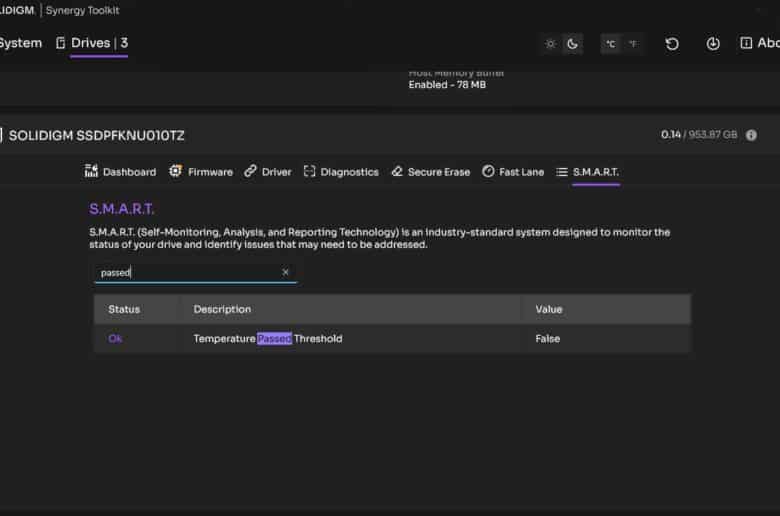
Task: Open the Fast Lane tab
Action: [x=513, y=172]
